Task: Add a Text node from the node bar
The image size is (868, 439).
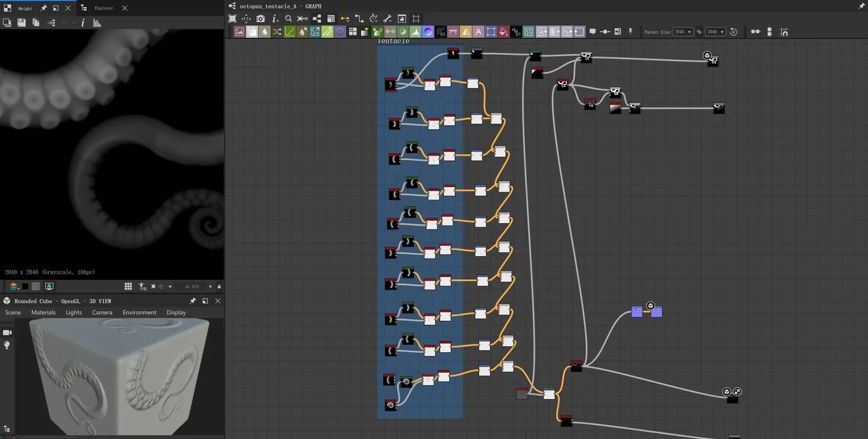Action: click(479, 32)
